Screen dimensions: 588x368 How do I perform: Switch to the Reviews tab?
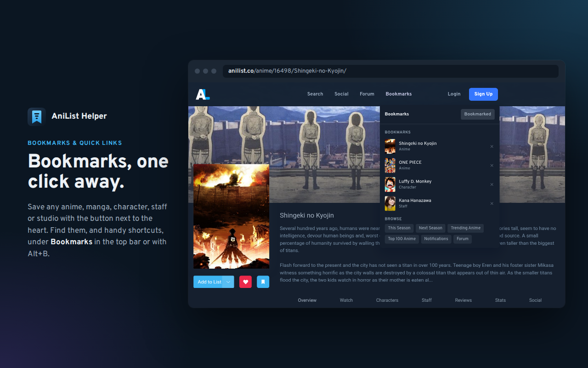464,300
